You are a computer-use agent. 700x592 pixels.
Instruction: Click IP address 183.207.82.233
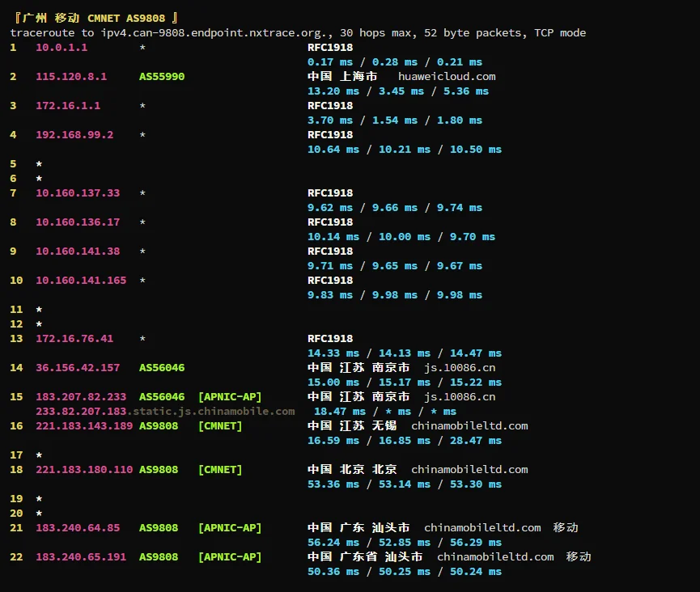tap(81, 396)
